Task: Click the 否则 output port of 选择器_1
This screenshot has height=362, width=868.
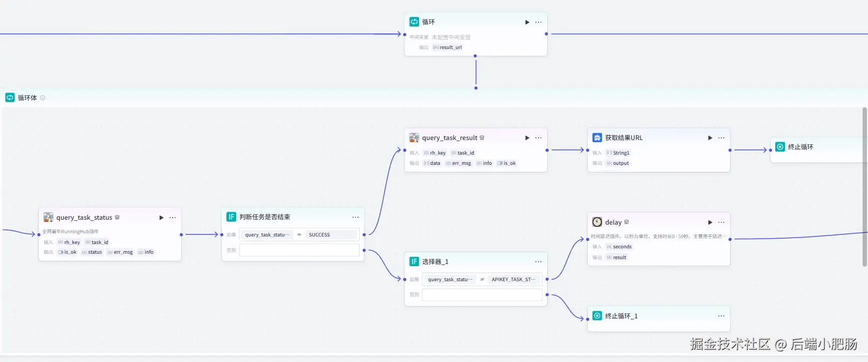Action: 547,295
